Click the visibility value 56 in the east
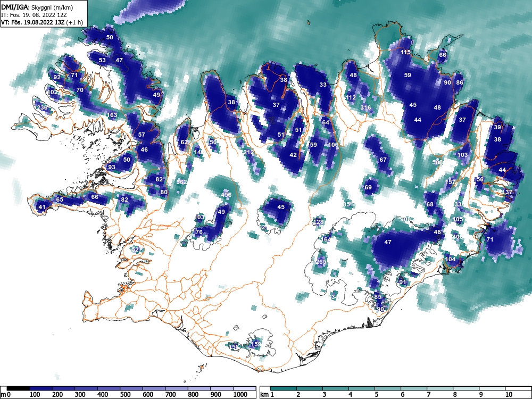532x399 pixels. [x=480, y=179]
